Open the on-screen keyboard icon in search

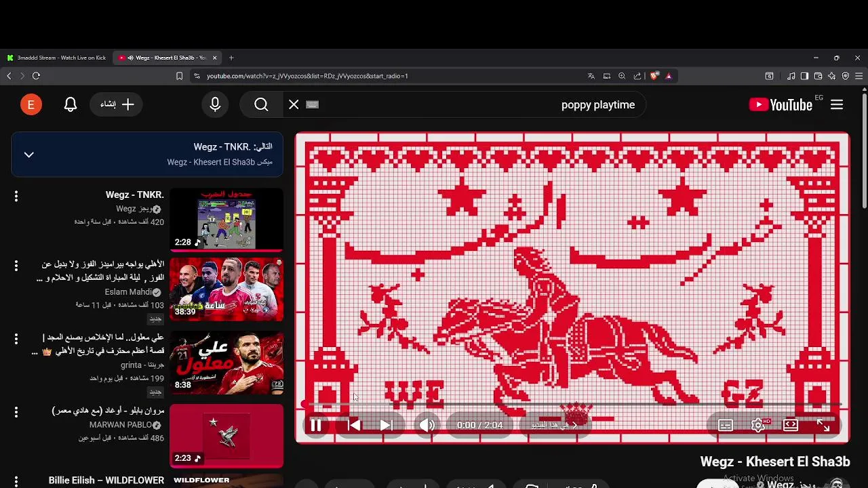(x=312, y=104)
